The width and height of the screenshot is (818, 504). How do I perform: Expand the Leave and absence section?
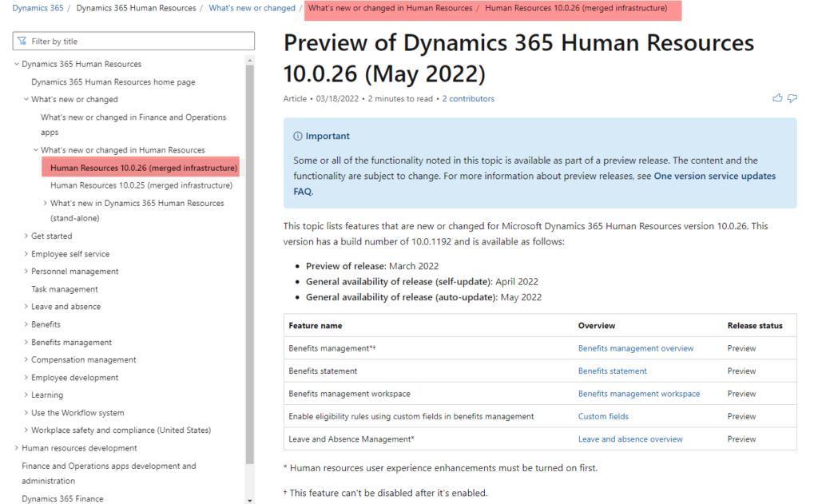(x=26, y=306)
